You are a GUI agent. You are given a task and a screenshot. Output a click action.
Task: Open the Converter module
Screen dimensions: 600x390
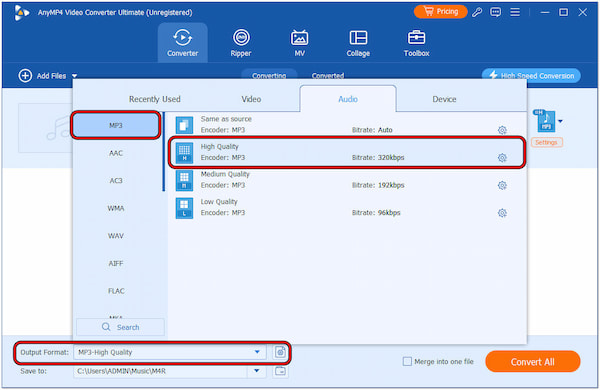183,42
